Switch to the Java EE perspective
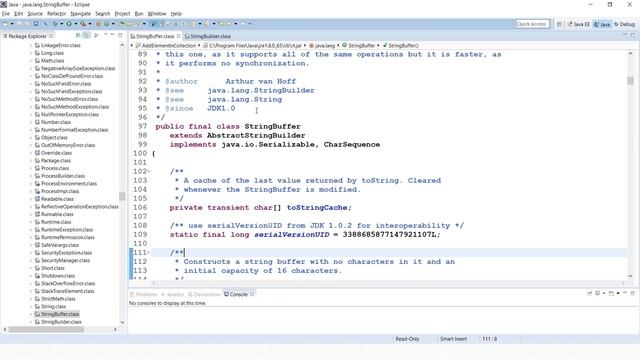Screen dimensions: 640x360 click(578, 24)
